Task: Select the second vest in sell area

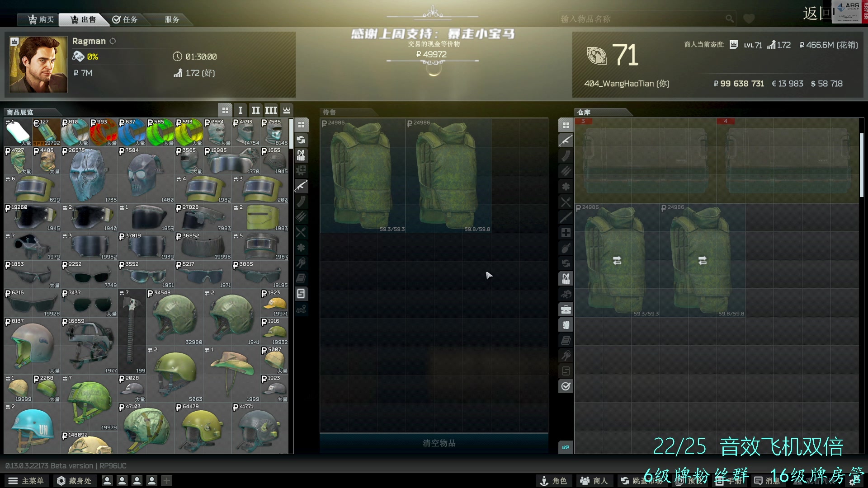Action: [448, 176]
